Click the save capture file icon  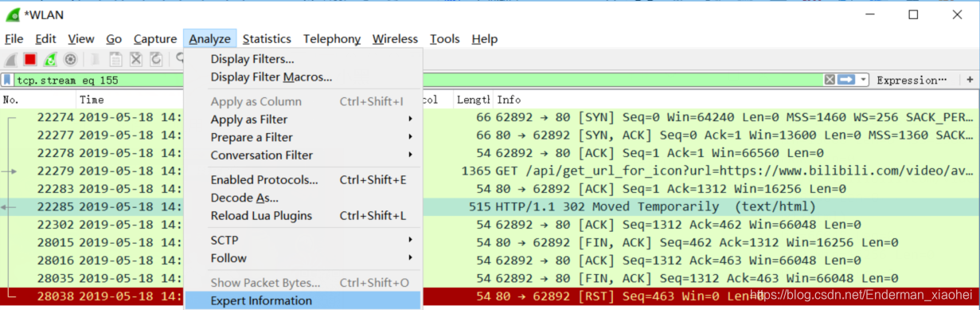click(115, 59)
